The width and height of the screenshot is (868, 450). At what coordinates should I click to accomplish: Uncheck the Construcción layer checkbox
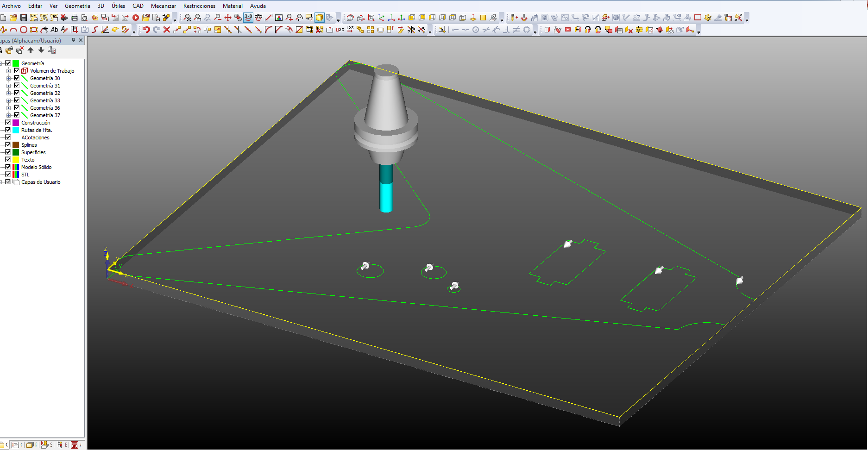(8, 123)
